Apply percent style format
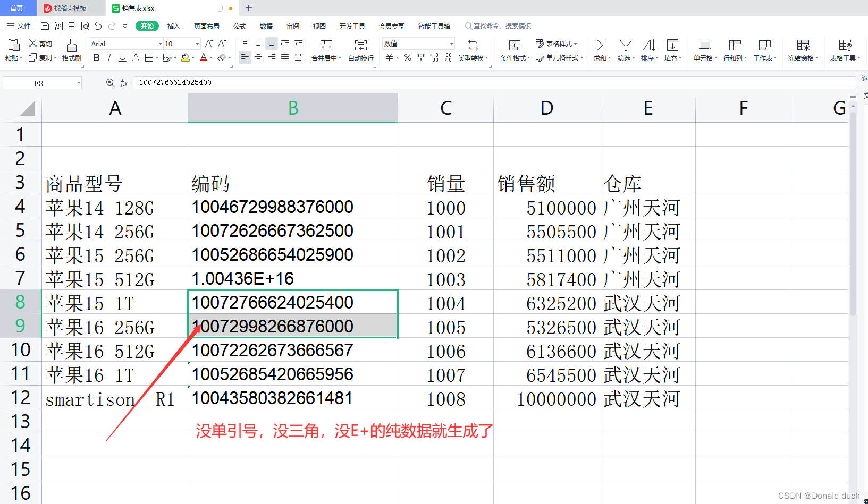 tap(408, 57)
